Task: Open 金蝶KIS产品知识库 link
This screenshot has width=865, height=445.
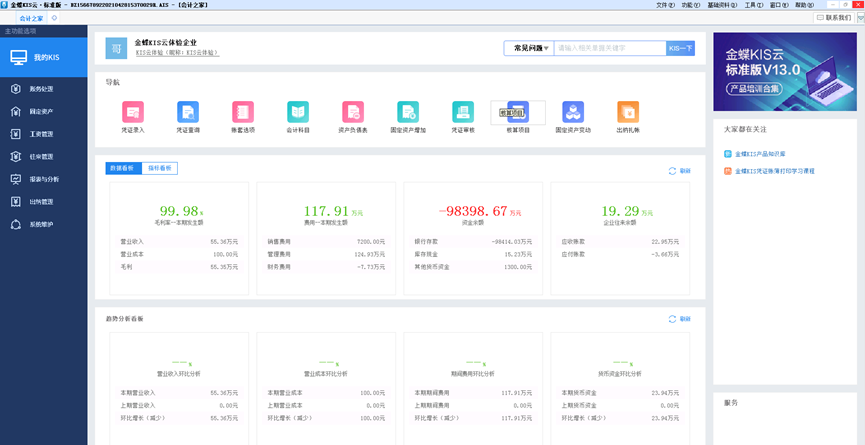Action: coord(759,154)
